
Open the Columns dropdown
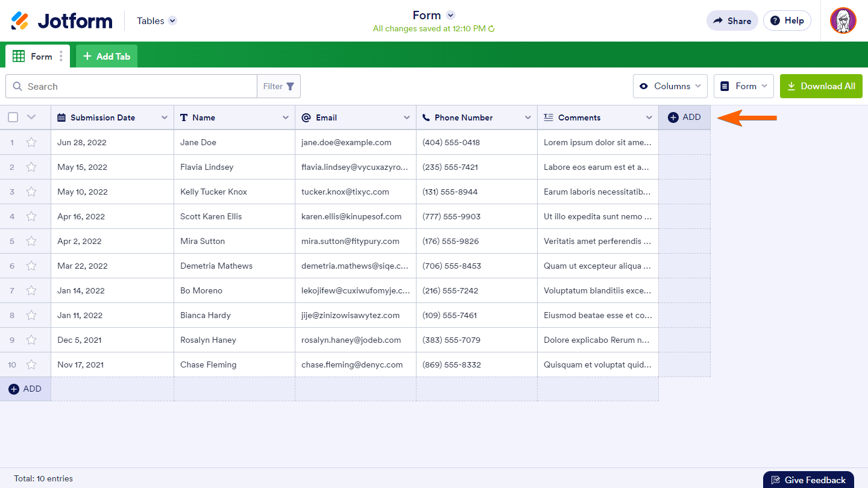(x=670, y=86)
